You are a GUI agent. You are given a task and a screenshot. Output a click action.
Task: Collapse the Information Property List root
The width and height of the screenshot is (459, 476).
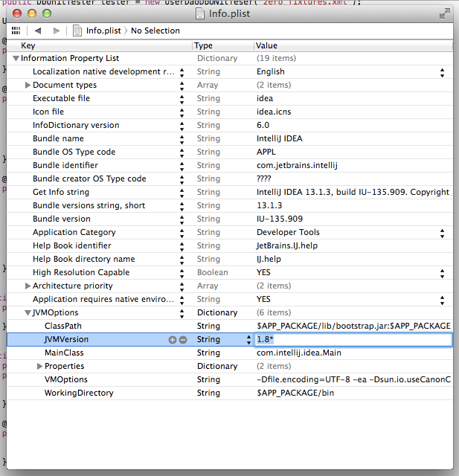tap(16, 58)
